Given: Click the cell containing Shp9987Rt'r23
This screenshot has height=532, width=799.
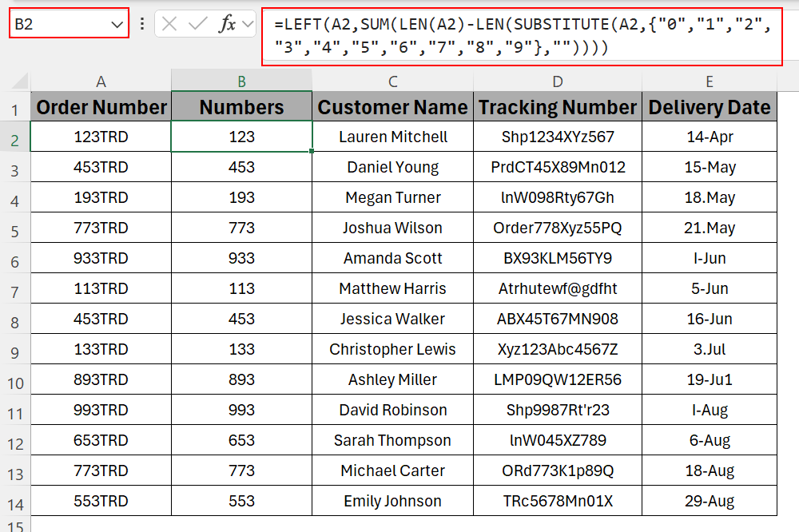Looking at the screenshot, I should coord(557,410).
